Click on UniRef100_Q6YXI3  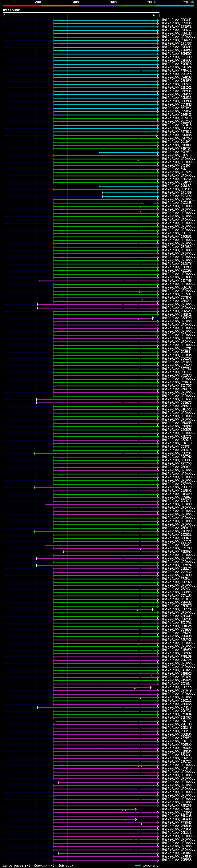click(177, 118)
